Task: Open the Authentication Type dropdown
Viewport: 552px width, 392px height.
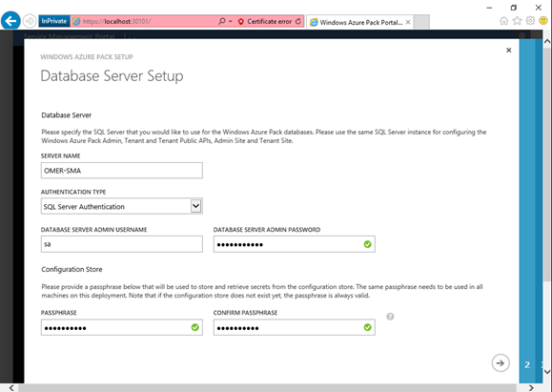Action: coord(122,206)
